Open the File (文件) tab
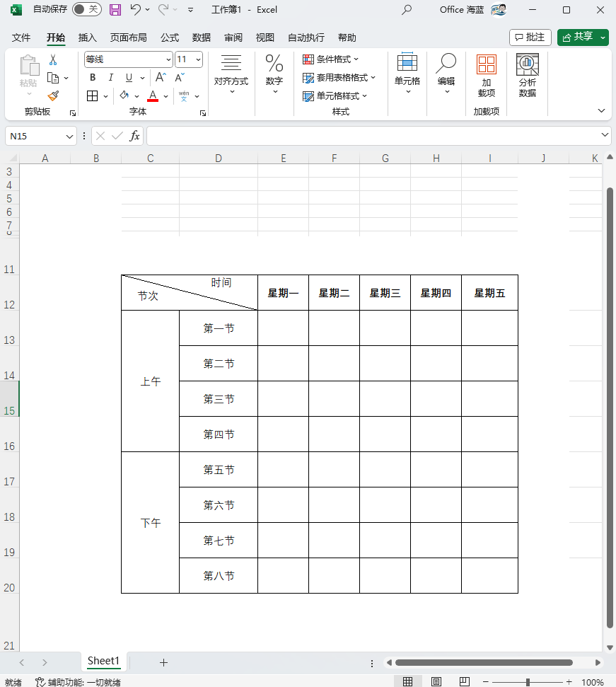Viewport: 616px width, 687px height. 21,37
